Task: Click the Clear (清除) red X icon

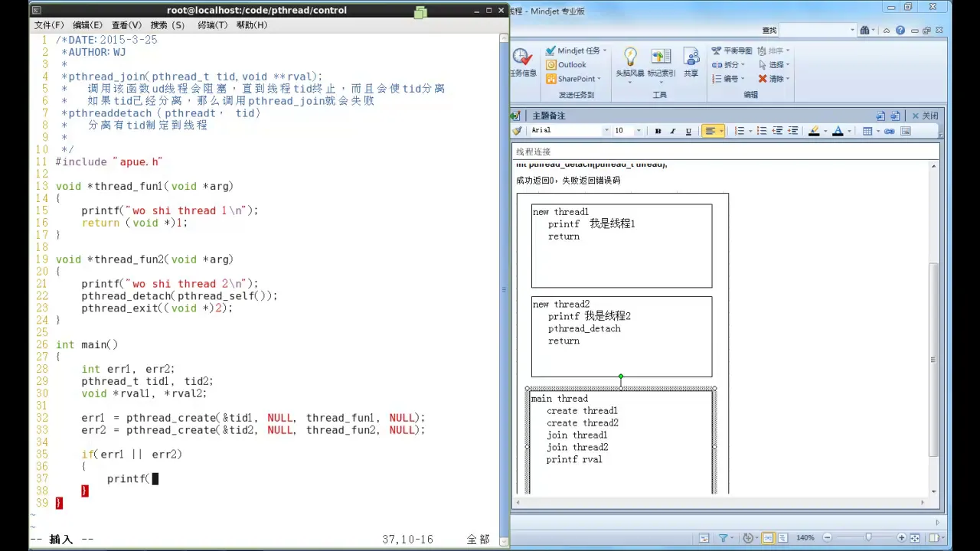Action: point(763,78)
